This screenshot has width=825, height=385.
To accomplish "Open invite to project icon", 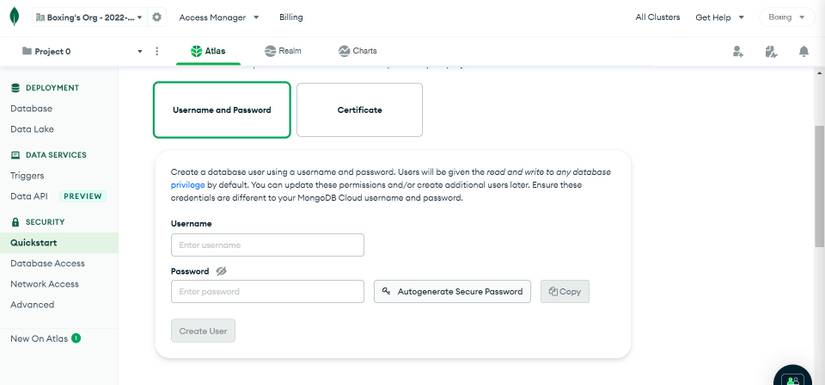I will tap(738, 51).
